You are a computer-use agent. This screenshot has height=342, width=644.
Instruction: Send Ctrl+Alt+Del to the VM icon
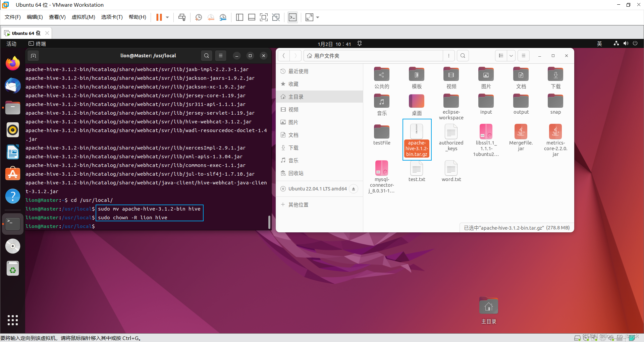pos(182,17)
